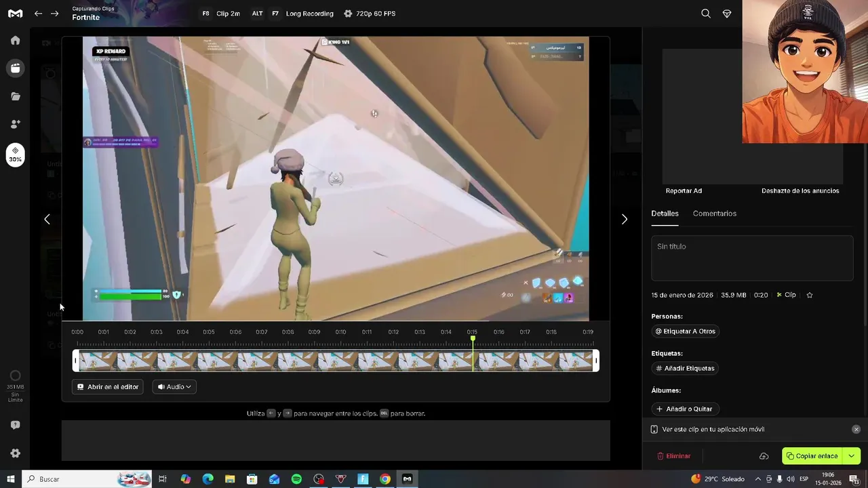
Task: Open the Windows notification center icon
Action: (854, 479)
